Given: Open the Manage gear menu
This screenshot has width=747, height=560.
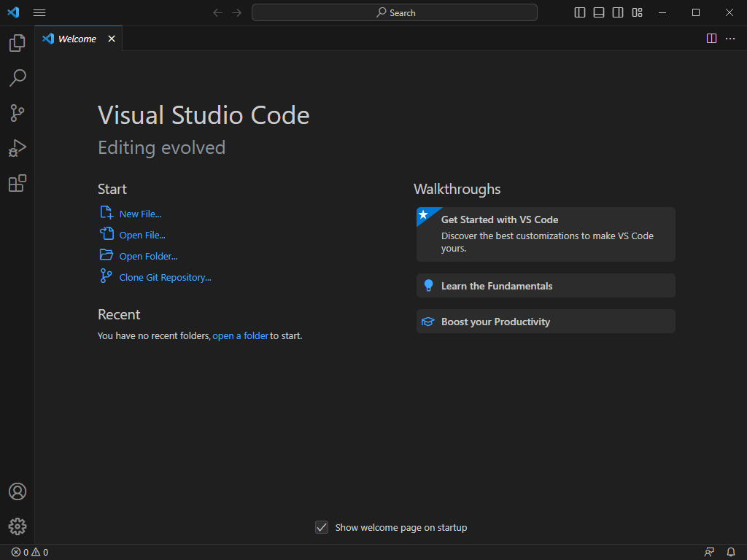Looking at the screenshot, I should [x=18, y=526].
